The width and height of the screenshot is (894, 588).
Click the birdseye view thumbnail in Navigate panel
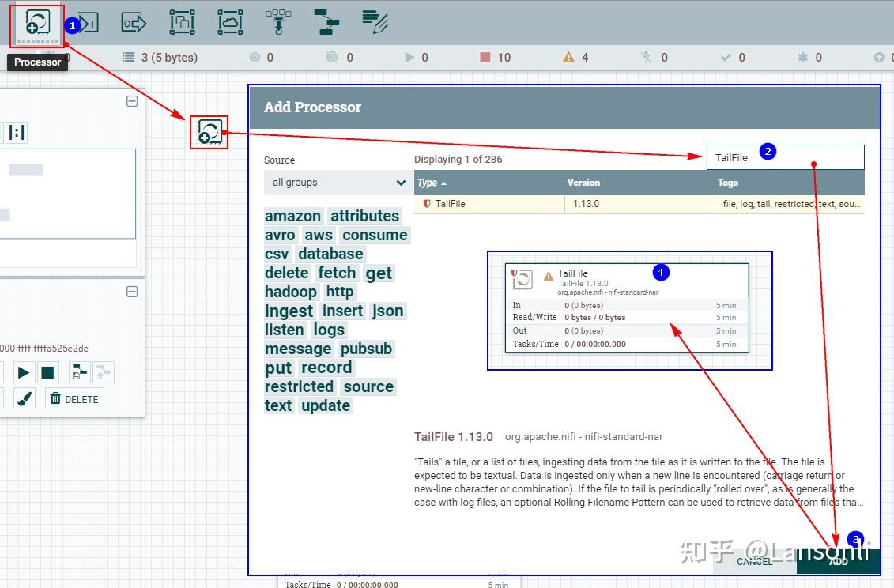tap(68, 194)
